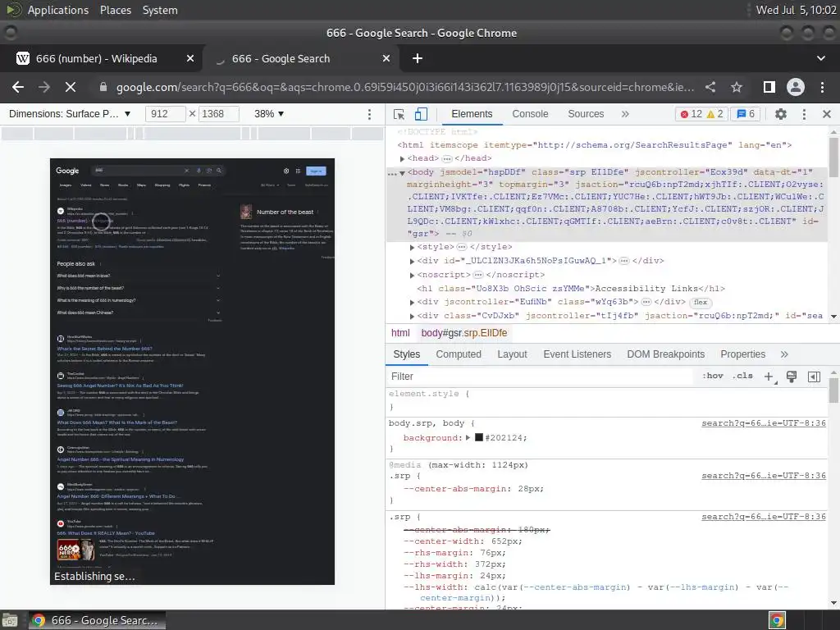The height and width of the screenshot is (630, 840).
Task: Click the device height field 1368
Action: 218,113
